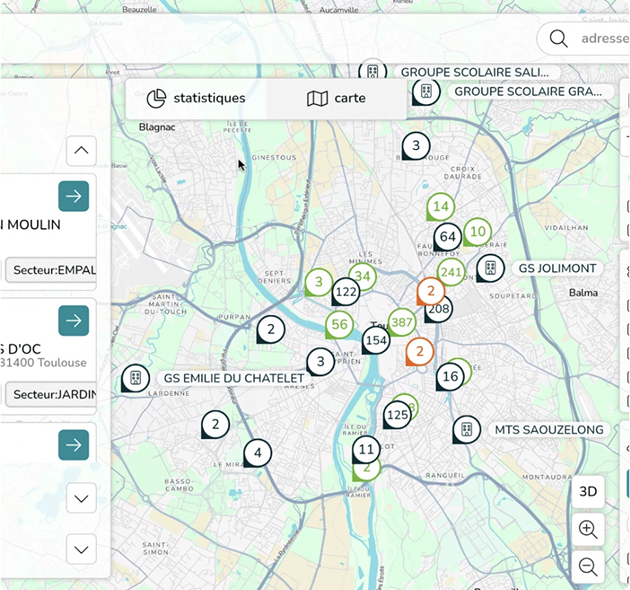This screenshot has width=630, height=590.
Task: Click the magnifier icon in address search
Action: pos(559,39)
